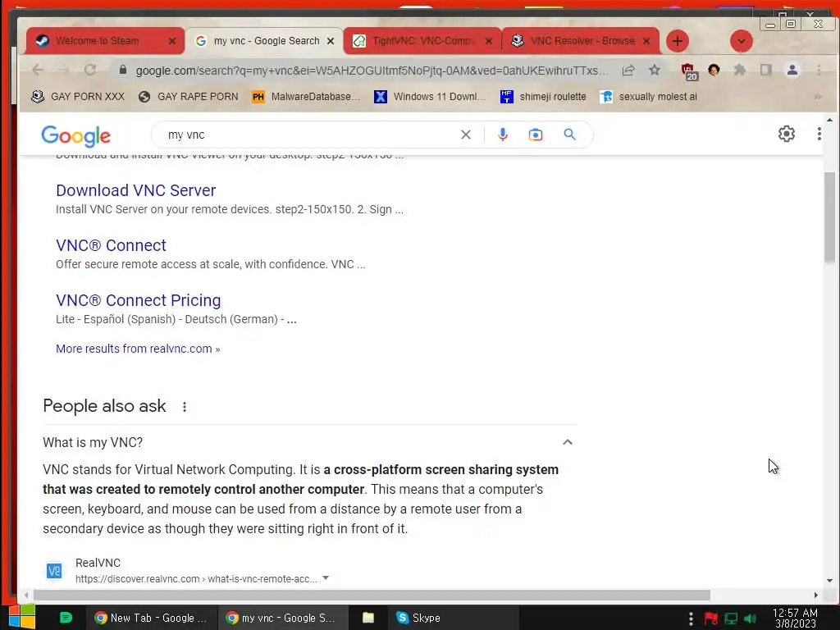
Task: Go to Google home via the logo
Action: pos(76,136)
